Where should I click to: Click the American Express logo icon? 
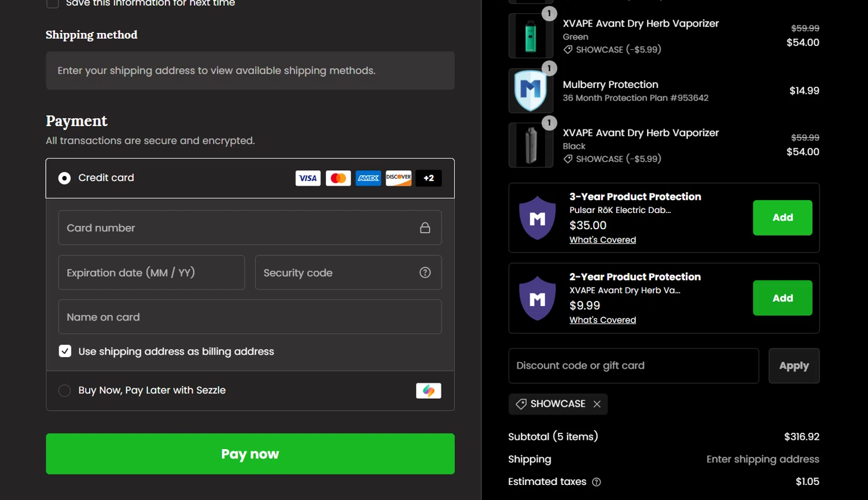pyautogui.click(x=368, y=178)
